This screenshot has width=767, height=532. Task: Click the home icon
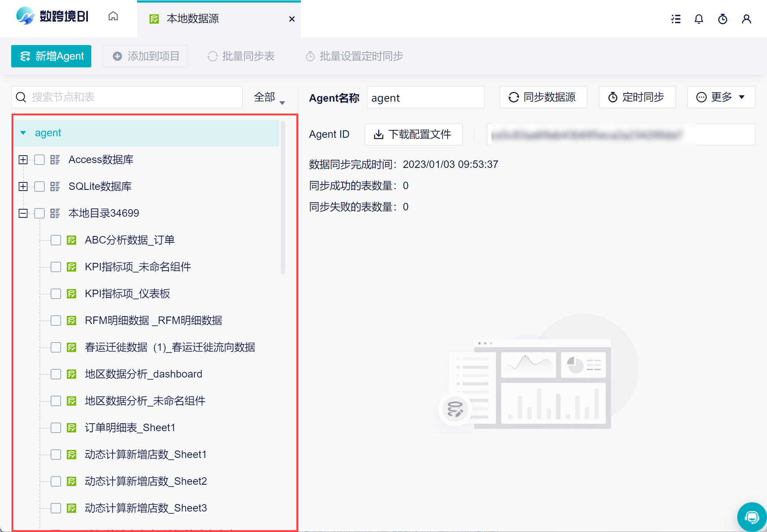(113, 16)
